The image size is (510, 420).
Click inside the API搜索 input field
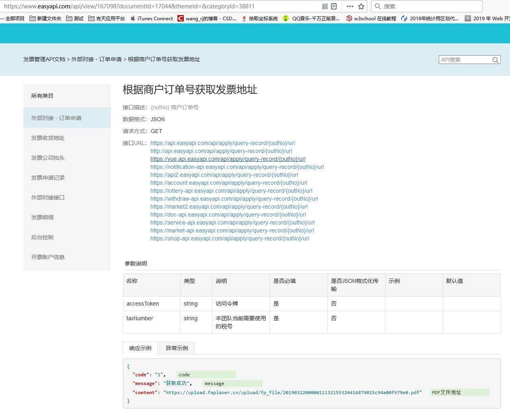pos(463,59)
